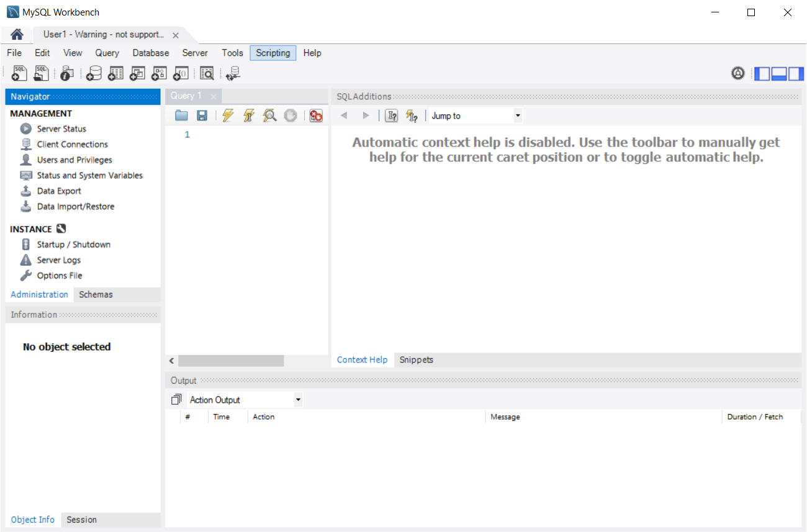Switch management mode icon beside INSTANCE
The width and height of the screenshot is (807, 532).
click(61, 229)
